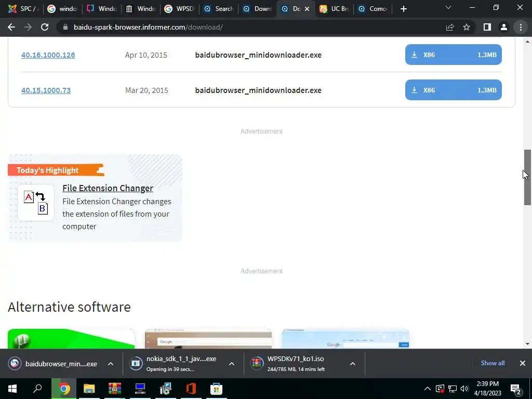Open Chrome's three-dot menu
Screen dimensions: 532x399
click(x=521, y=27)
